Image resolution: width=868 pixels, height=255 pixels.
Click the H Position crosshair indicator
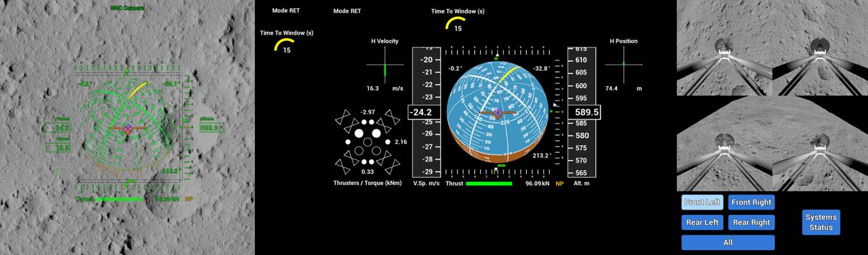click(623, 65)
